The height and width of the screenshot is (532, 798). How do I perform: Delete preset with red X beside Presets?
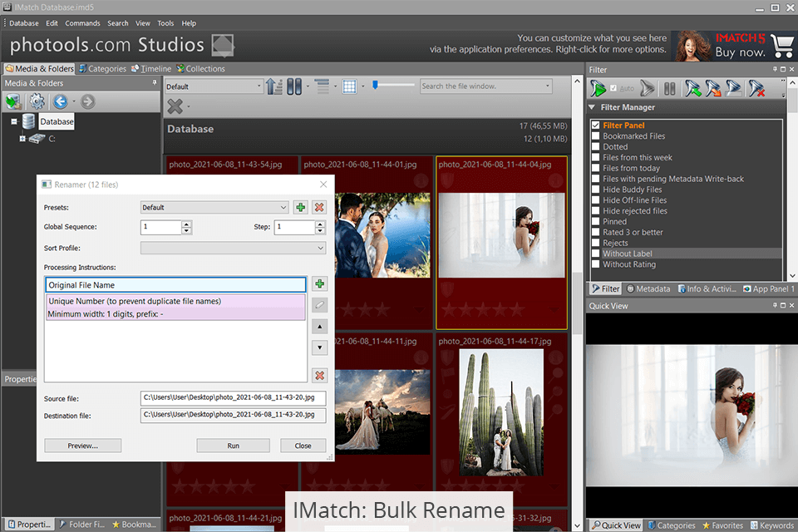pyautogui.click(x=319, y=207)
